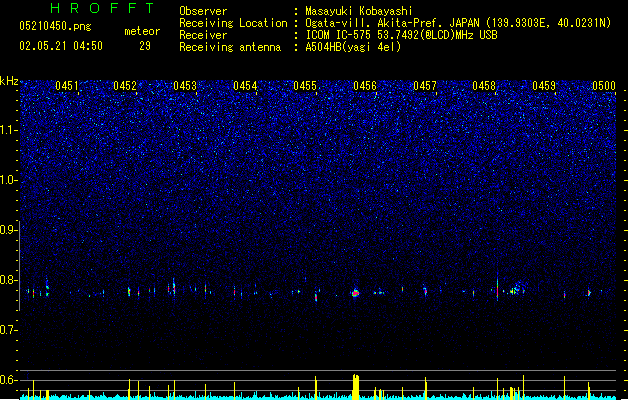Click the 0.9 frequency axis label
This screenshot has height=400, width=629.
tap(8, 230)
